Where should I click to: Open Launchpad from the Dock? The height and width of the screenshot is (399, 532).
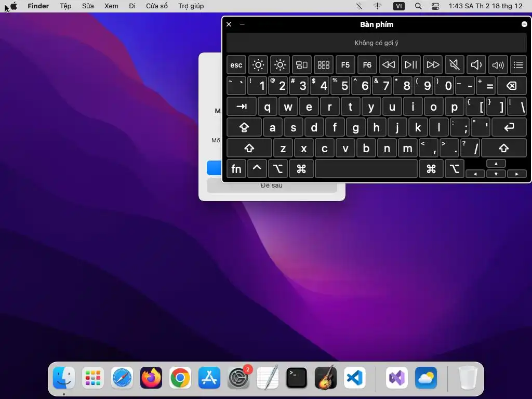[x=93, y=378]
